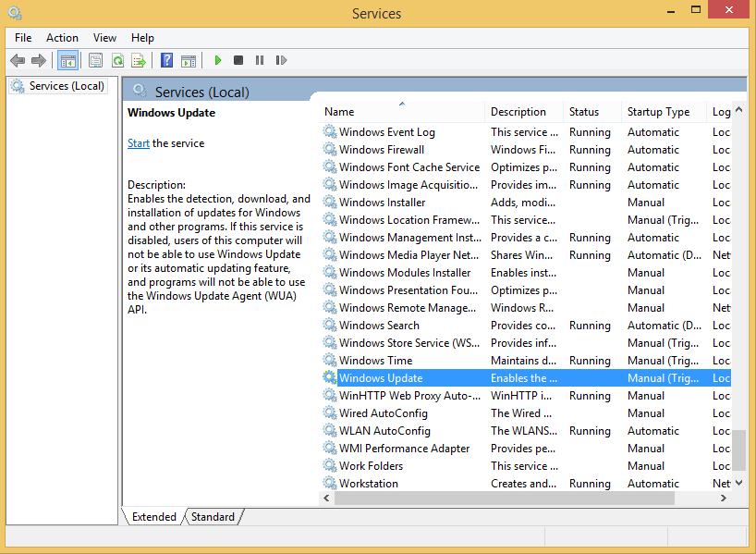This screenshot has width=756, height=554.
Task: Click the Start the service link
Action: coord(139,143)
